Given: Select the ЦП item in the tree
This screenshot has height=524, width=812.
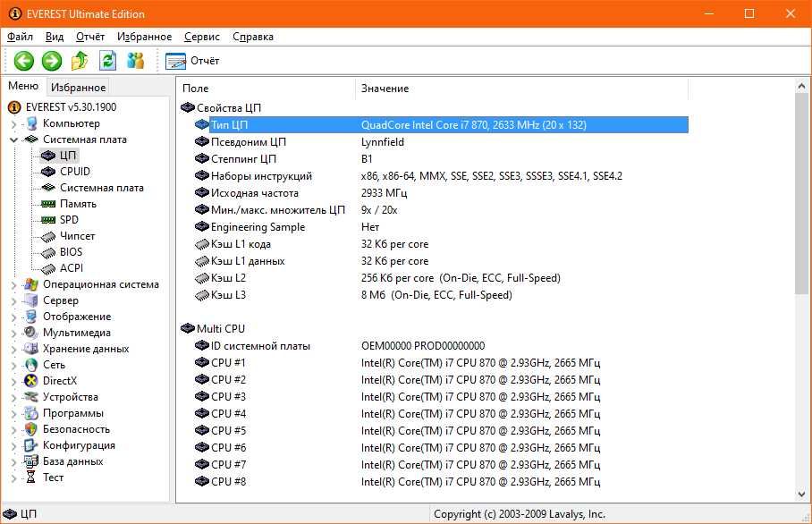Looking at the screenshot, I should 68,156.
